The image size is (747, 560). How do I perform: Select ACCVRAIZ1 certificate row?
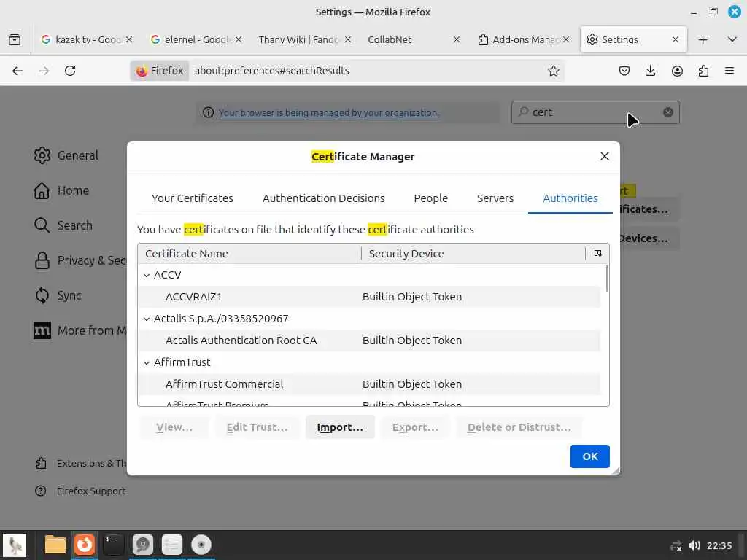pyautogui.click(x=369, y=297)
